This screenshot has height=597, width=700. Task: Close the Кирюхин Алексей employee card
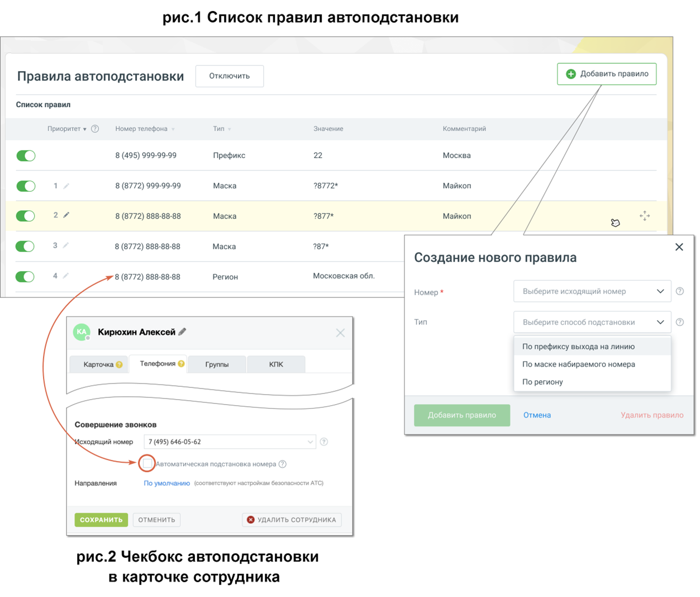(x=340, y=333)
